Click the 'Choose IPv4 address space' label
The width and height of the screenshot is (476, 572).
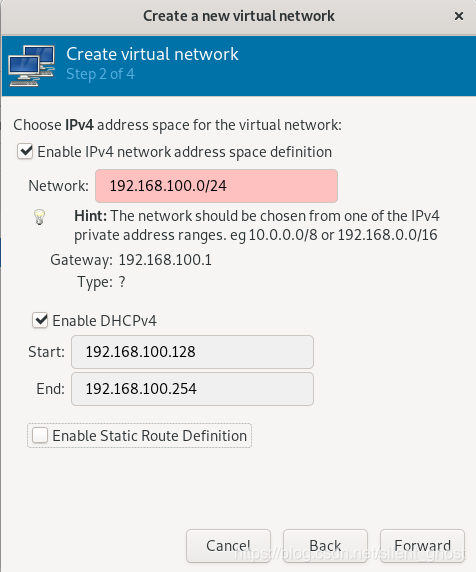pyautogui.click(x=178, y=125)
